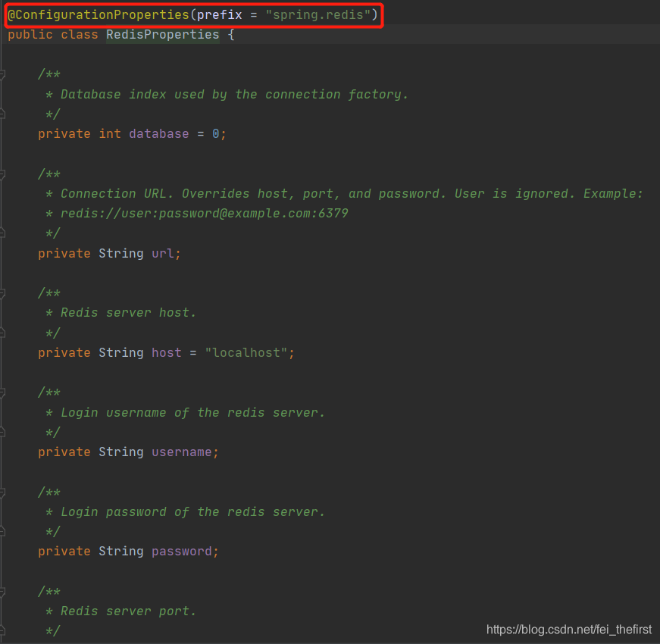The width and height of the screenshot is (660, 644).
Task: Click the 'public' keyword
Action: [30, 35]
